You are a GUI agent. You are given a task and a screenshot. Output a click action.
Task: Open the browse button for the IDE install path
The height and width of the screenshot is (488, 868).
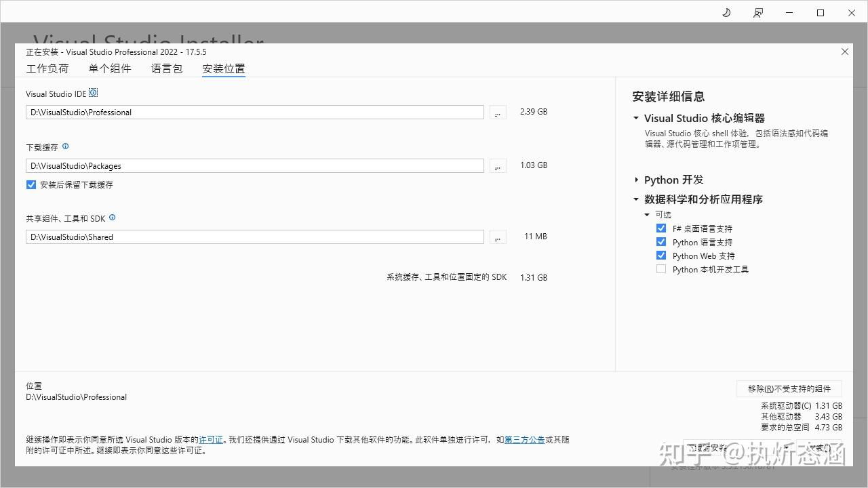click(x=497, y=112)
